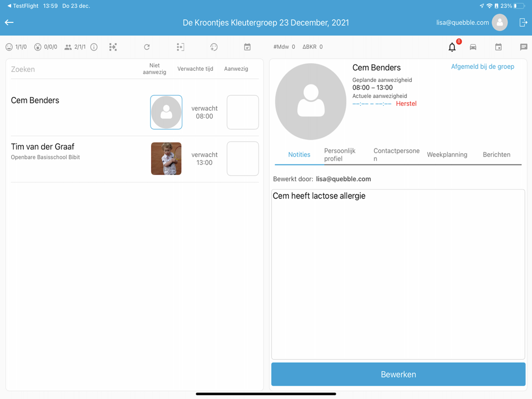The width and height of the screenshot is (532, 399).
Task: Open the Contactpersonen tab
Action: (396, 155)
